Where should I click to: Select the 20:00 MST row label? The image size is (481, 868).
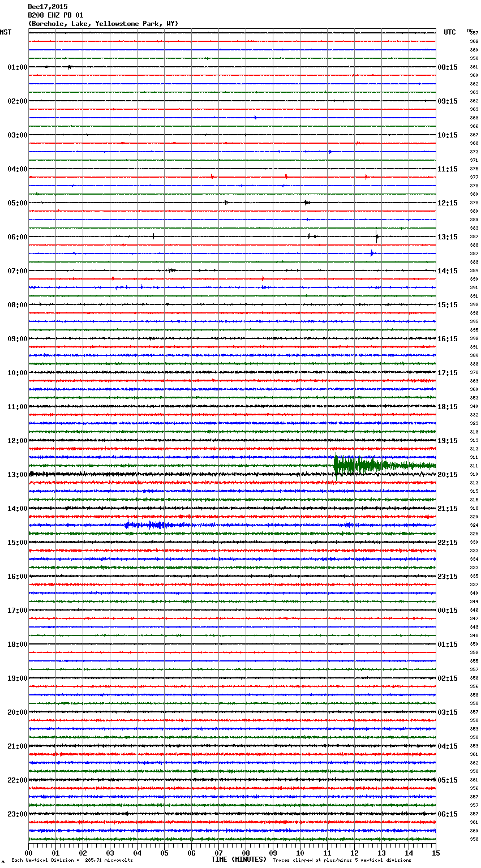tap(18, 712)
